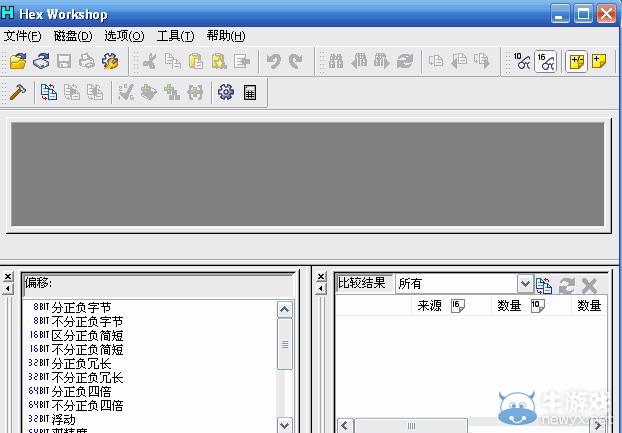Open the 文件(F) menu
The height and width of the screenshot is (433, 622).
coord(23,36)
